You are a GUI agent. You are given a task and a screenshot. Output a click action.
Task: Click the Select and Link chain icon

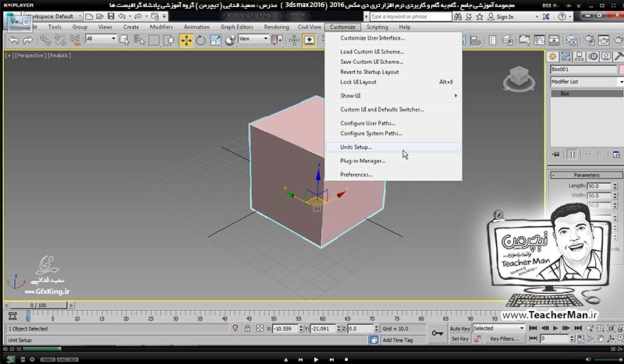[x=45, y=41]
